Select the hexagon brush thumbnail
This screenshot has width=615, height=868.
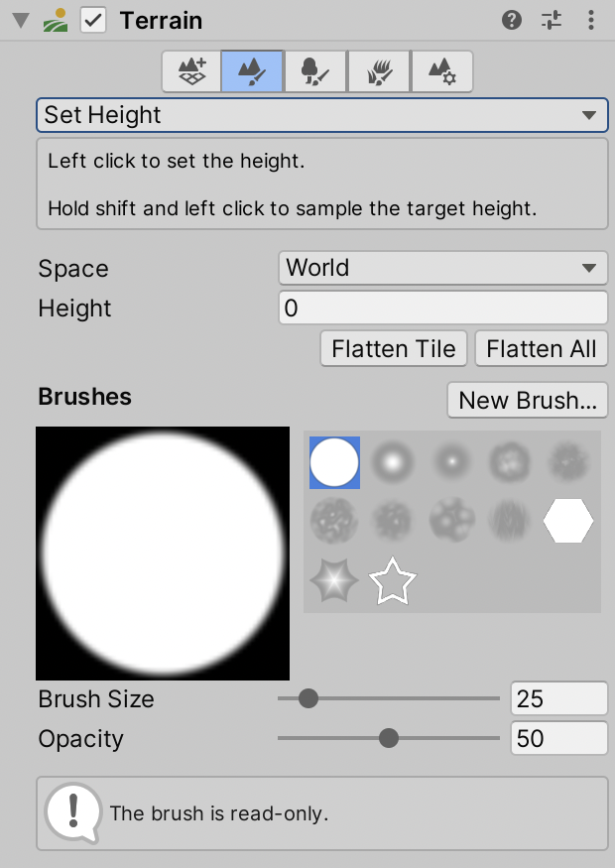click(568, 520)
